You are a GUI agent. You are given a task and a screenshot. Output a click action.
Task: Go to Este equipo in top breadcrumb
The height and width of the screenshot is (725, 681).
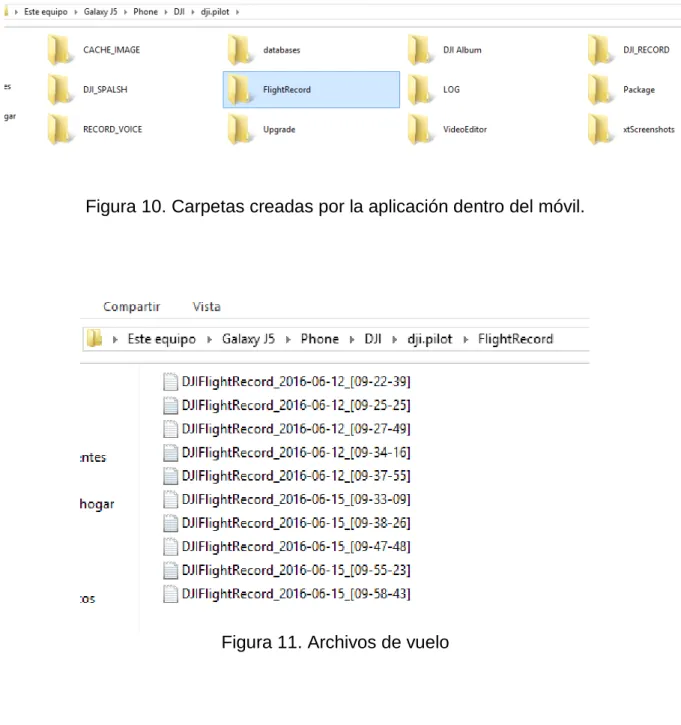[x=46, y=12]
